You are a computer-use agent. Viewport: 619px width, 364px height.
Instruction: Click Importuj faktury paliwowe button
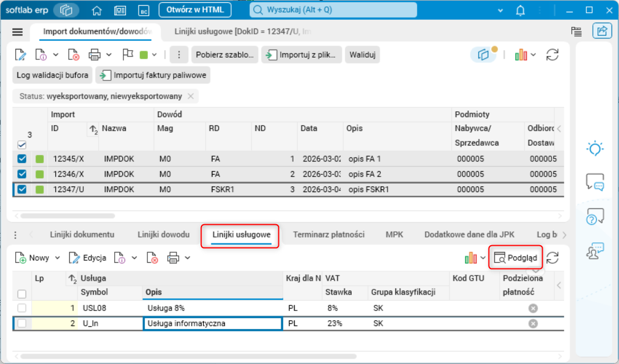pyautogui.click(x=153, y=75)
